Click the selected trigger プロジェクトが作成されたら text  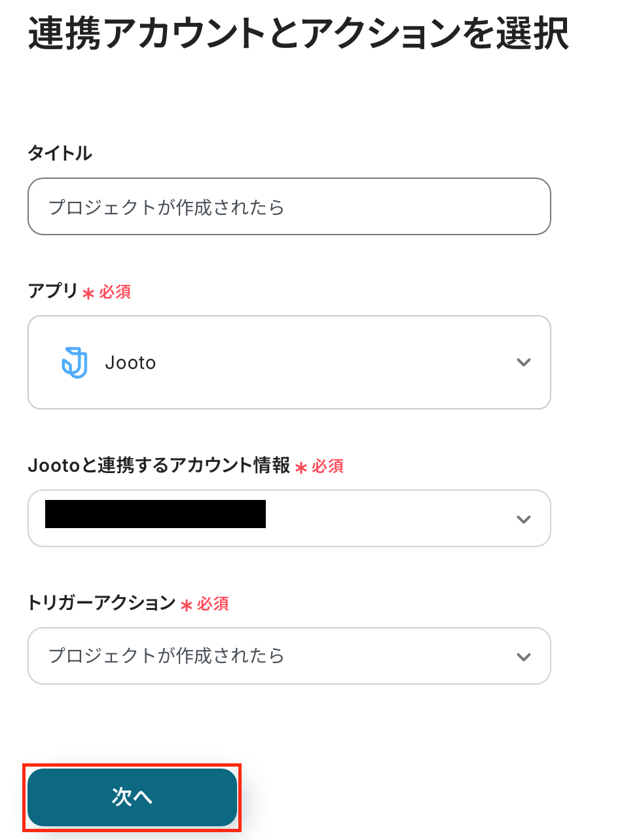[167, 656]
